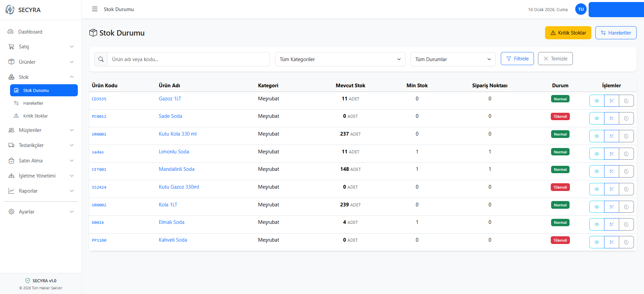Click history clock icon for Elmalı Soda

pyautogui.click(x=626, y=224)
